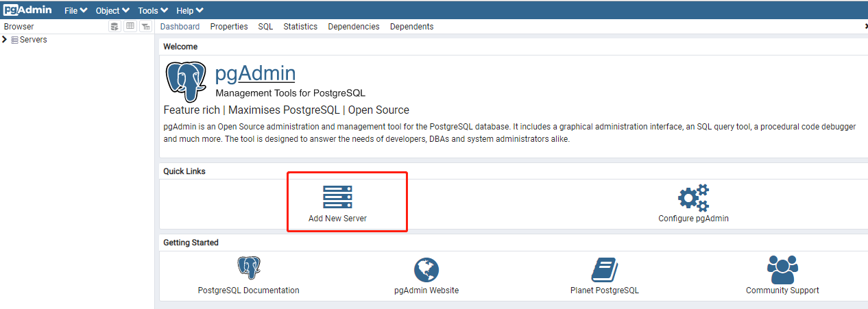This screenshot has width=868, height=309.
Task: Open the Help menu
Action: pyautogui.click(x=189, y=11)
